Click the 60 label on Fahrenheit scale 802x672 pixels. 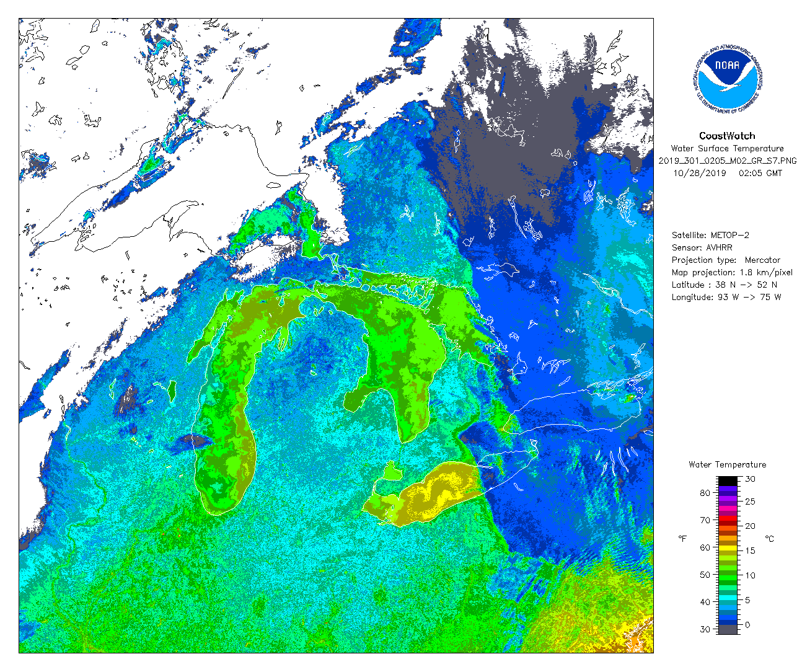click(705, 547)
